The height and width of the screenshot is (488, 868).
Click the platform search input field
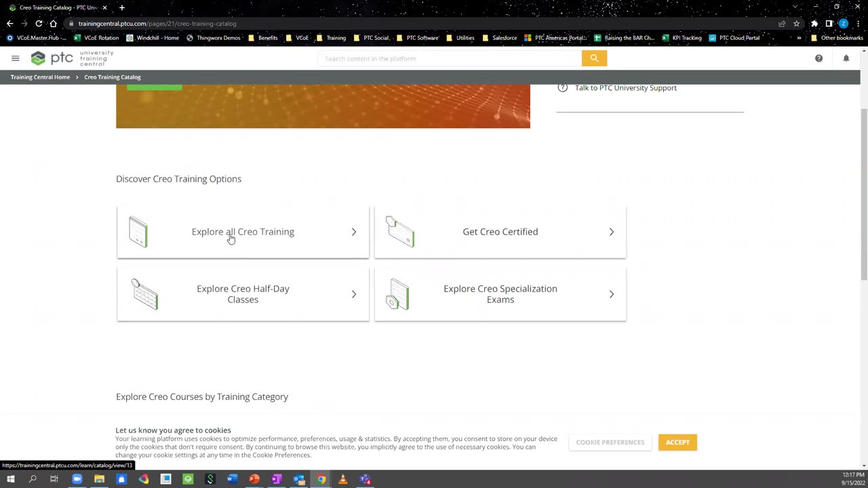450,58
